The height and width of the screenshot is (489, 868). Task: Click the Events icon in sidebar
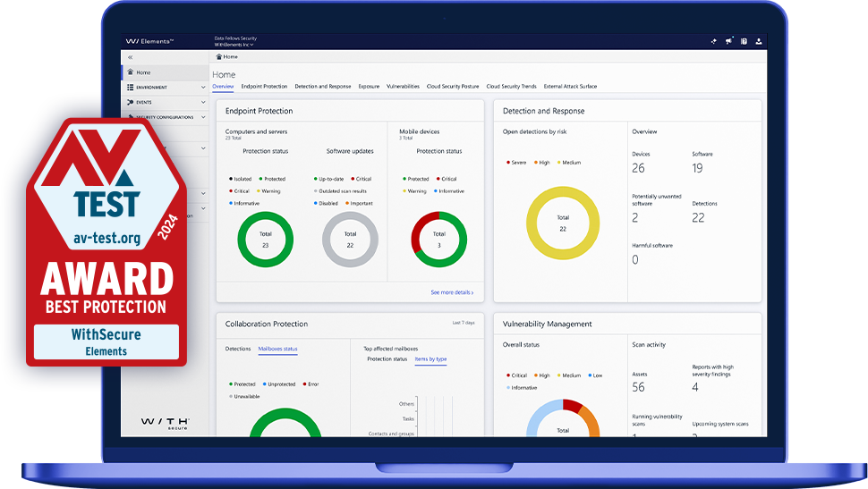pos(130,102)
